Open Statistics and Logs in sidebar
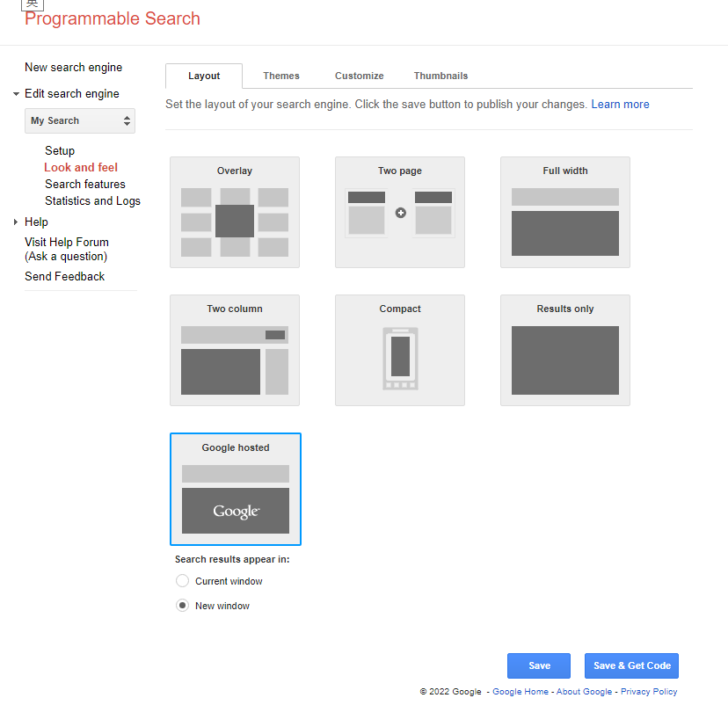This screenshot has height=727, width=728. click(92, 201)
